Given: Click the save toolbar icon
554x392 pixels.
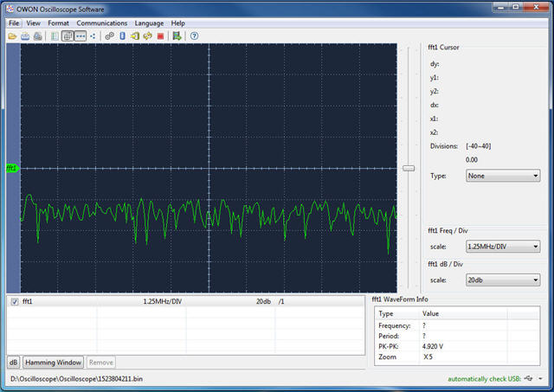Looking at the screenshot, I should pos(25,36).
